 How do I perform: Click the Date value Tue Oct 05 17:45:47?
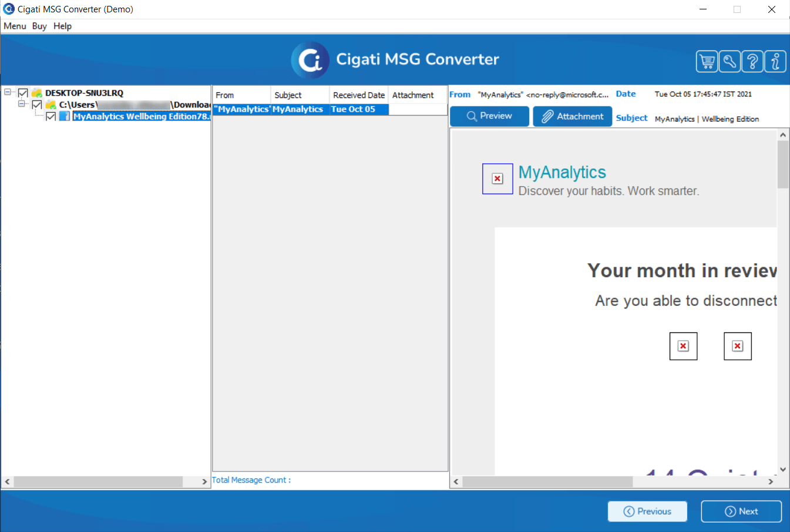click(703, 94)
